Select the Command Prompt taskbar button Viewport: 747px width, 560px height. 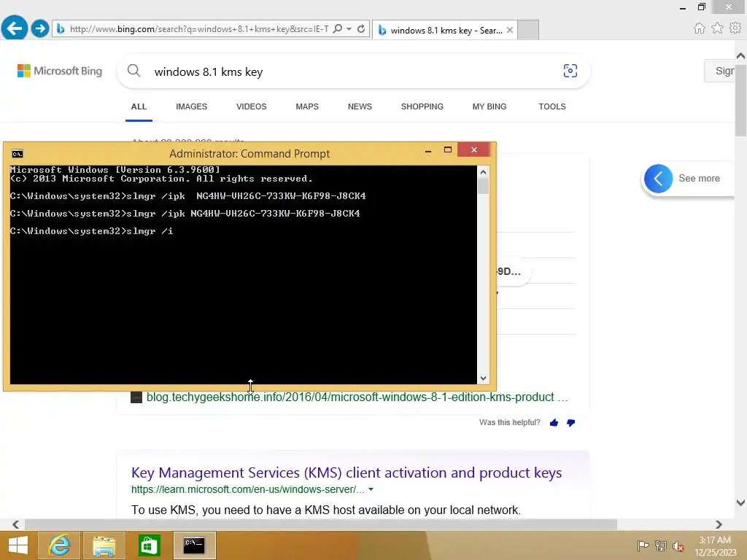pos(194,545)
